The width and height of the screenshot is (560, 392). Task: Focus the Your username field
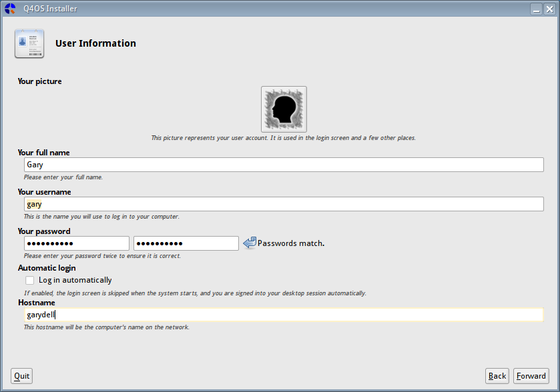284,204
